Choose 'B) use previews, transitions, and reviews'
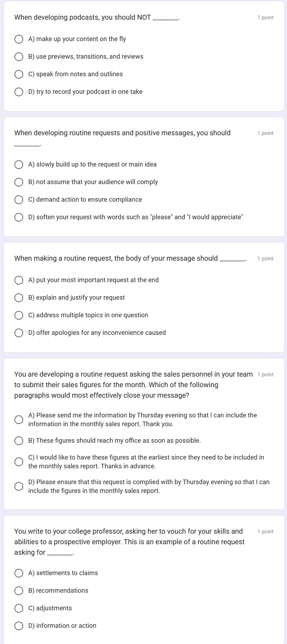 click(19, 57)
